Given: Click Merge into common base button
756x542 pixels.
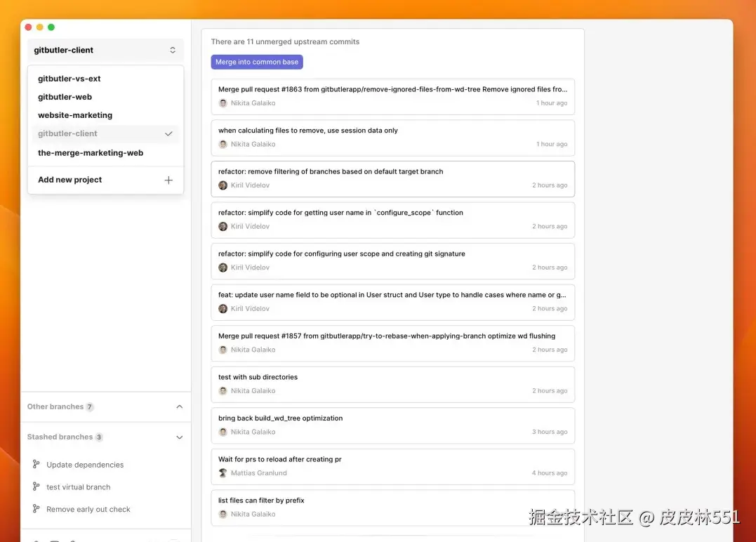Looking at the screenshot, I should (x=256, y=62).
